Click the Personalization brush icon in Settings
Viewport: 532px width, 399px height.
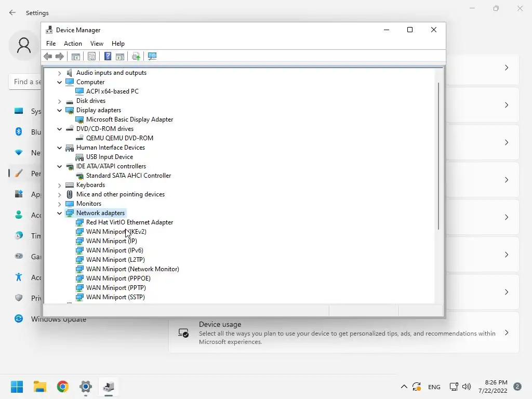[19, 174]
